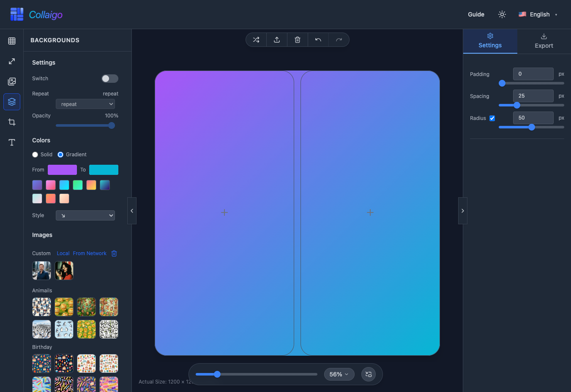This screenshot has height=392, width=571.
Task: Adjust the zoom slider at bottom
Action: click(257, 374)
